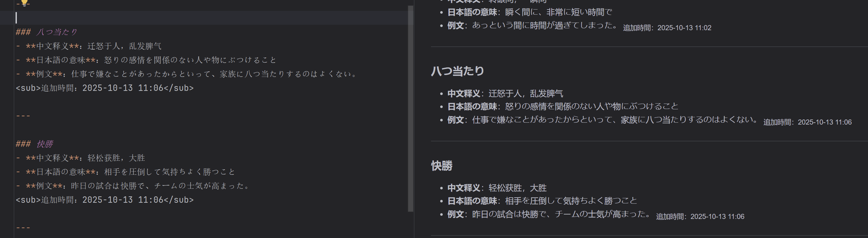Click source line starting '怒りの感情を関係のない'
The width and height of the screenshot is (868, 238).
coord(146,60)
